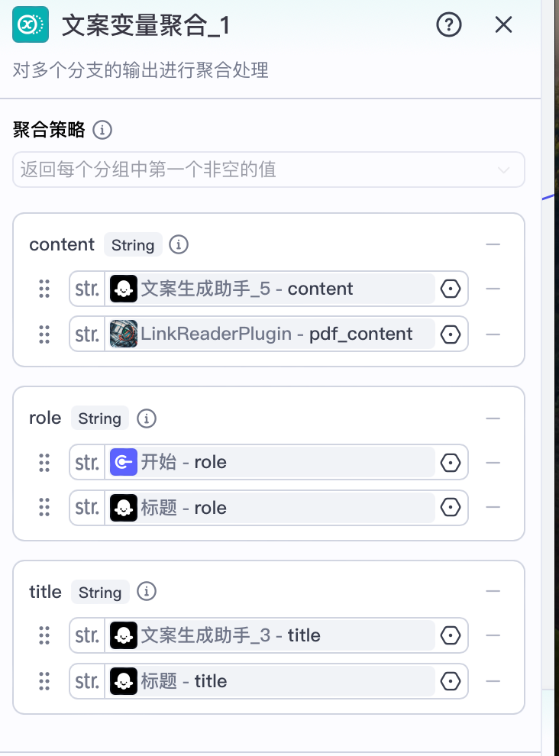Remove the role group with its minus
The width and height of the screenshot is (559, 756).
(493, 418)
